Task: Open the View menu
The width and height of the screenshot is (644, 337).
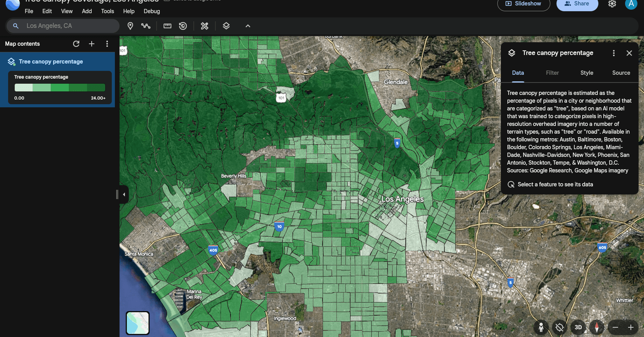Action: coord(67,11)
